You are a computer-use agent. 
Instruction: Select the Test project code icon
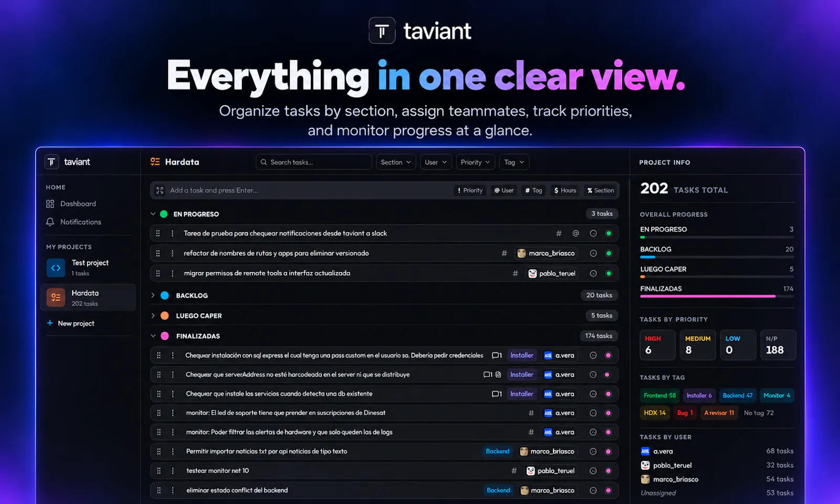(x=56, y=268)
